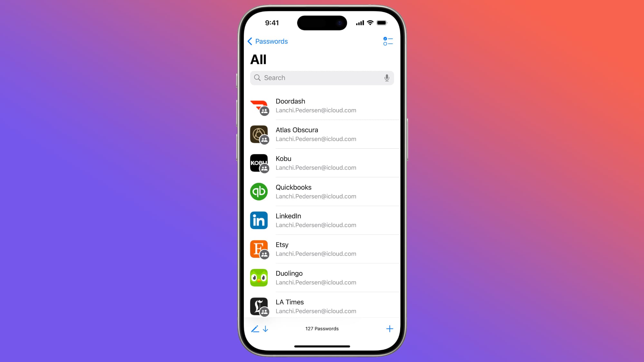The image size is (644, 362).
Task: Open the Quickbooks password entry
Action: click(322, 191)
